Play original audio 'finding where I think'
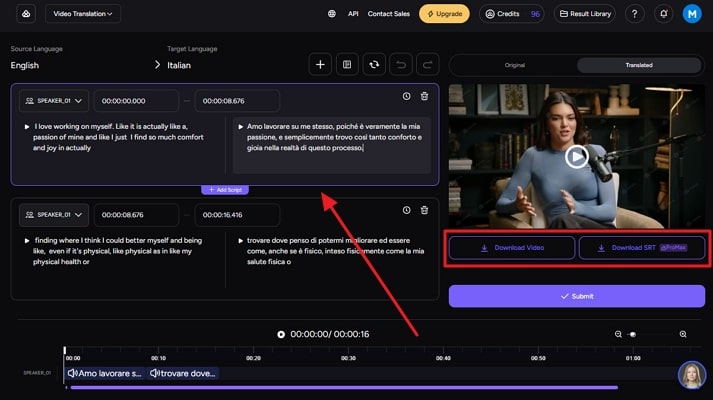Image resolution: width=713 pixels, height=400 pixels. (27, 240)
